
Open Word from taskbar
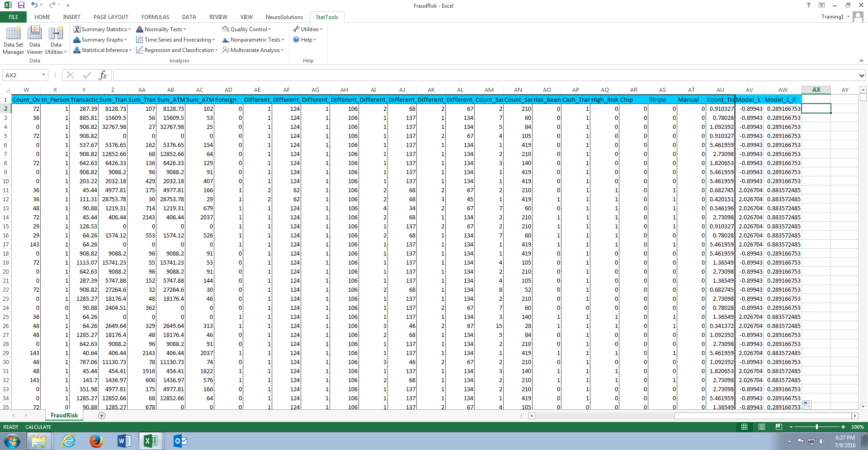124,441
